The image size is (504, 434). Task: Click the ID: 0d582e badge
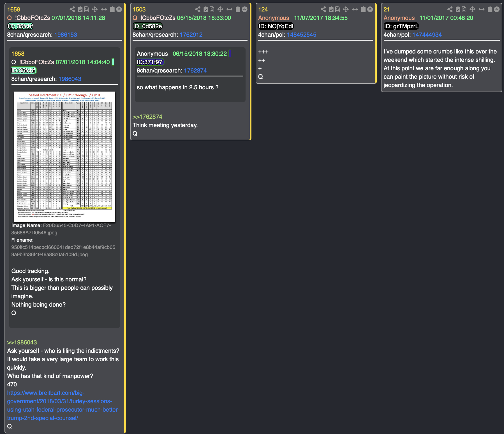click(147, 26)
